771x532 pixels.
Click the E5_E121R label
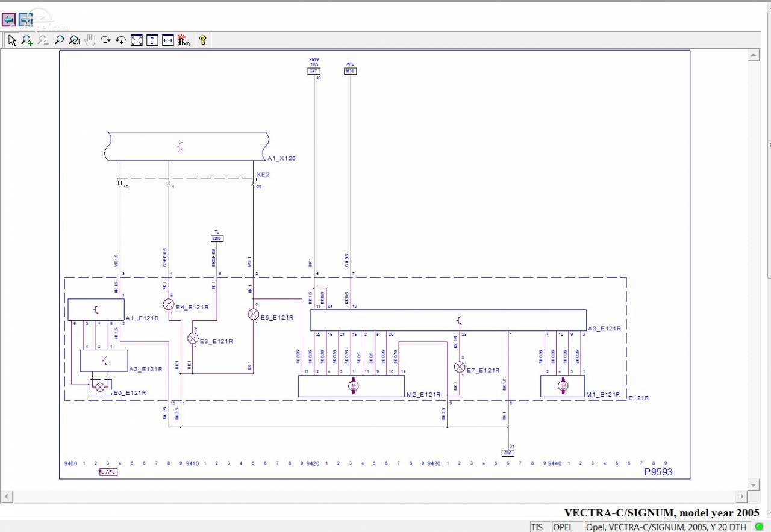pos(277,317)
